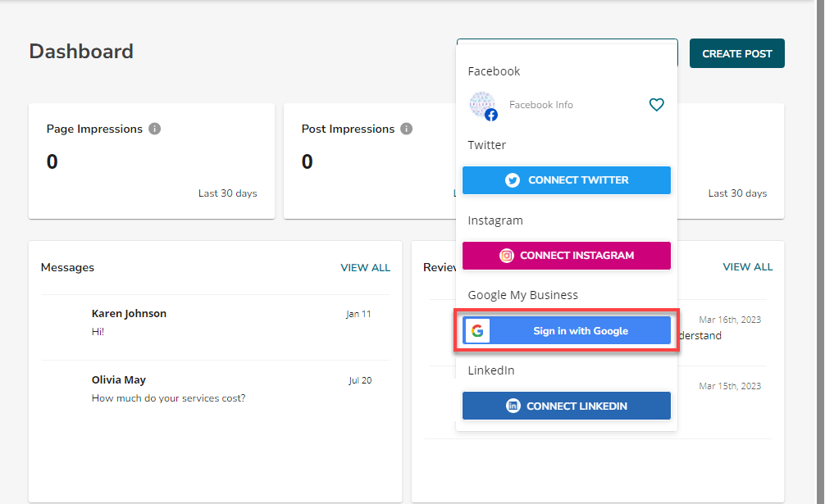Open VIEW ALL in Messages panel
The image size is (825, 504).
(x=365, y=267)
